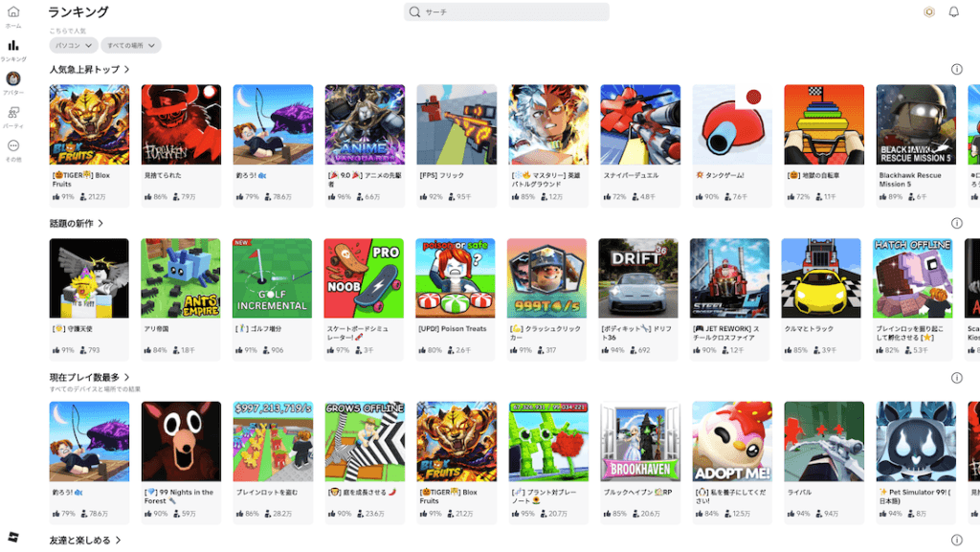Open the 999T/s clash clicker thumbnail
The height and width of the screenshot is (552, 980).
(x=546, y=277)
